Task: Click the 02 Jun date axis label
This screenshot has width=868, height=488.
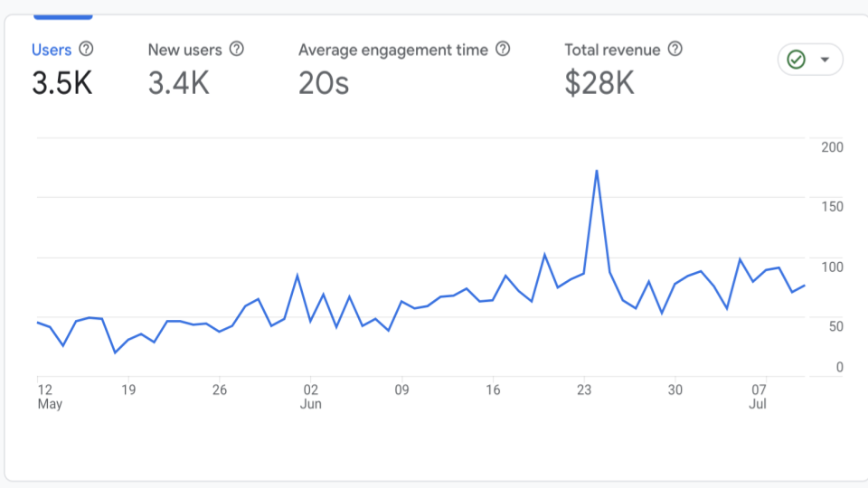Action: pos(310,397)
